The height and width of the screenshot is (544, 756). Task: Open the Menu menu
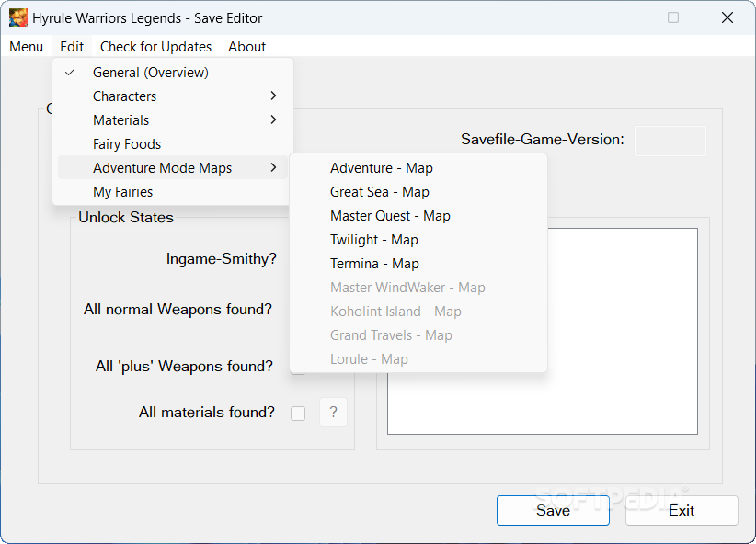pyautogui.click(x=26, y=47)
